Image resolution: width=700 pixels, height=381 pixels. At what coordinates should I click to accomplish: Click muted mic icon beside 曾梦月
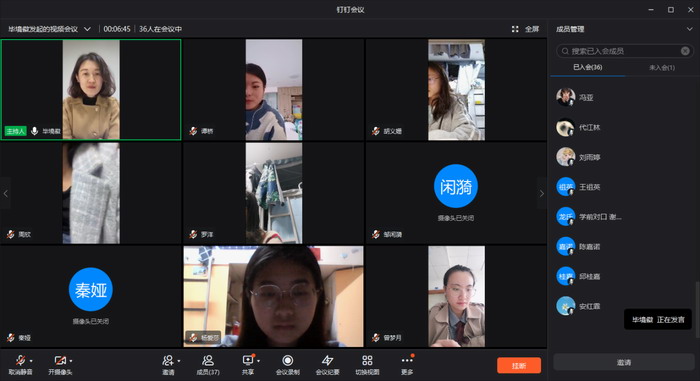376,338
